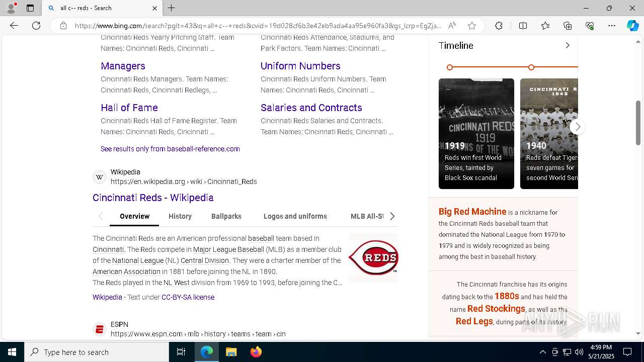Select the Ballparks tab
644x362 pixels.
[x=226, y=216]
